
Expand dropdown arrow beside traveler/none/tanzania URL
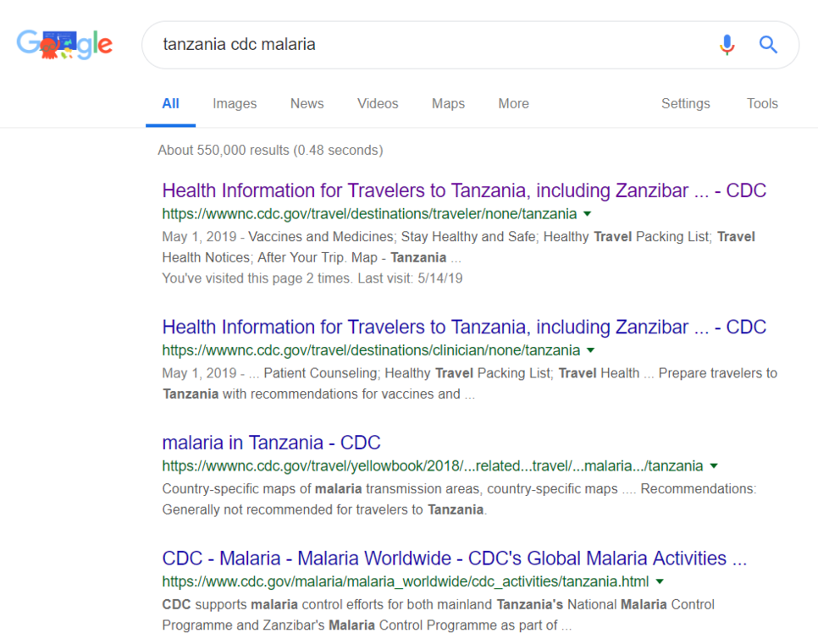click(588, 214)
